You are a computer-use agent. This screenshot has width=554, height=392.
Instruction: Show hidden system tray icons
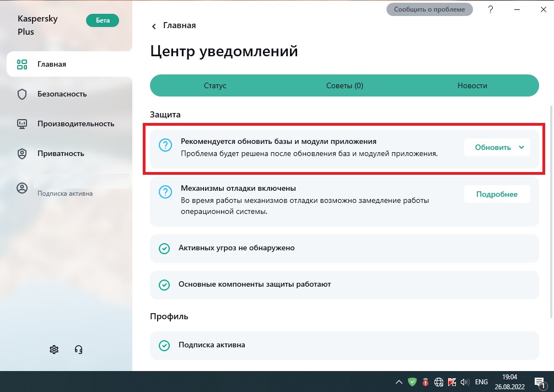[399, 382]
